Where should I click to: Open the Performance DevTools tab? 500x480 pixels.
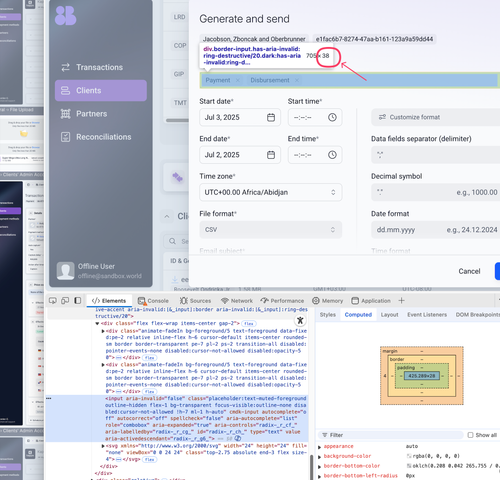[282, 301]
